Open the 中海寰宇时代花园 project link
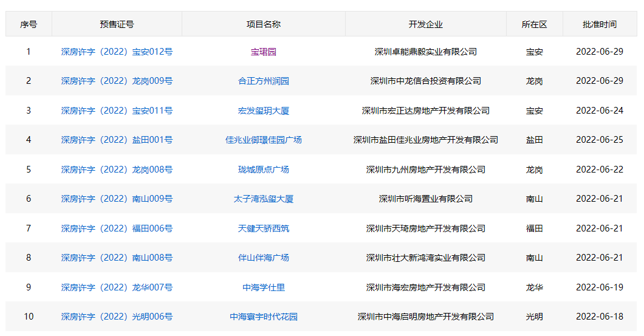 [x=263, y=317]
